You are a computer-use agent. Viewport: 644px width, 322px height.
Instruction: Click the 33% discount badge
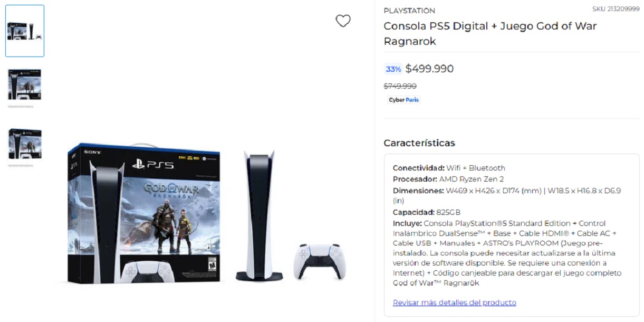[393, 69]
